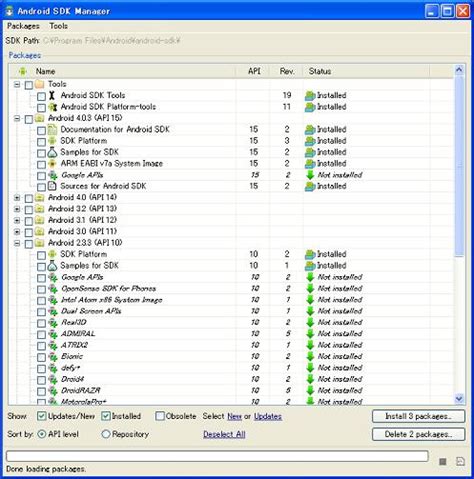Click the Android SDK Platform-tools package icon
This screenshot has height=479, width=474.
point(53,107)
